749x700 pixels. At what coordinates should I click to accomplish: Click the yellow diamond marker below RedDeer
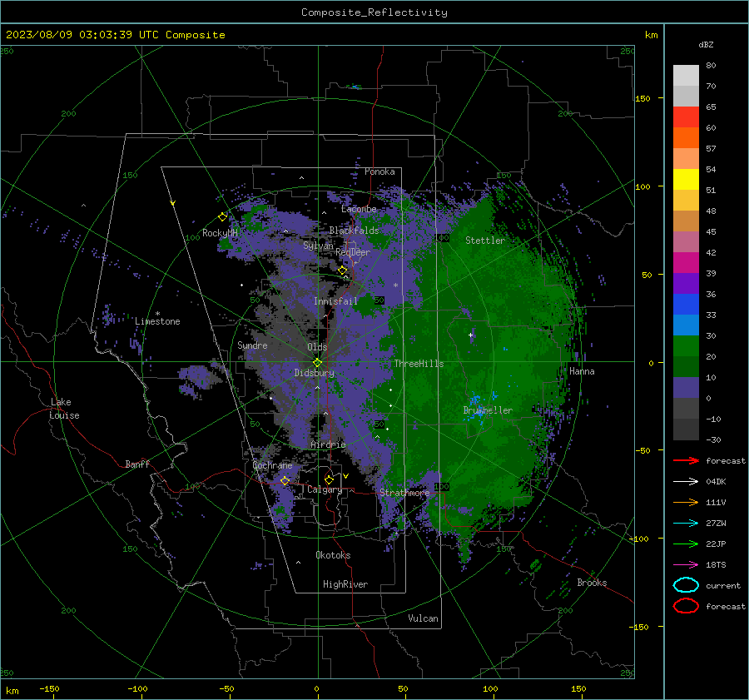343,271
